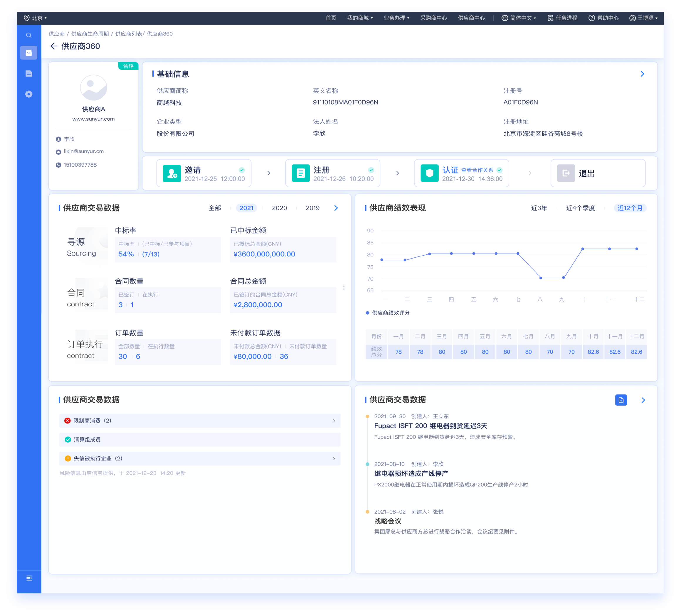This screenshot has width=681, height=616.
Task: Switch performance chart to 近4个季度
Action: click(x=580, y=208)
